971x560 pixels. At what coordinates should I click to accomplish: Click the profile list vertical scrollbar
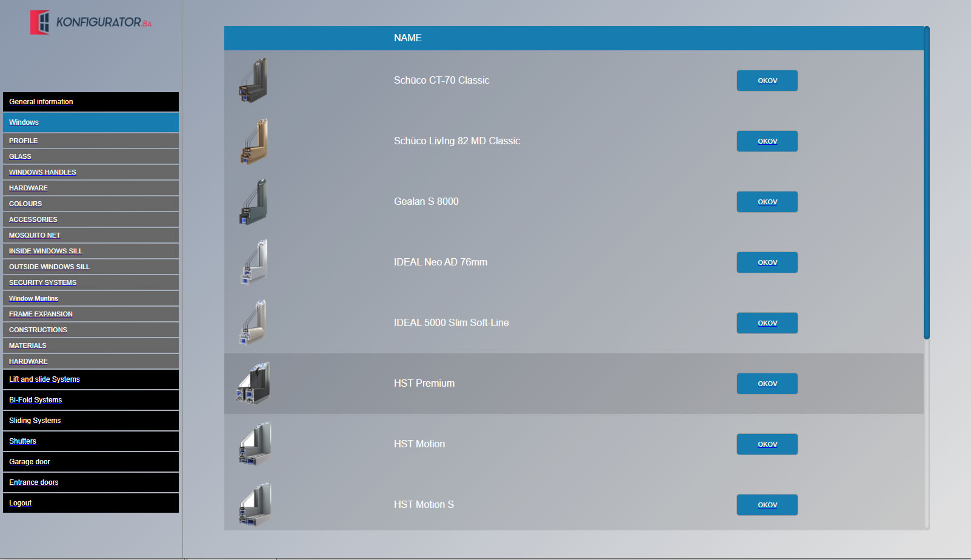tap(927, 182)
